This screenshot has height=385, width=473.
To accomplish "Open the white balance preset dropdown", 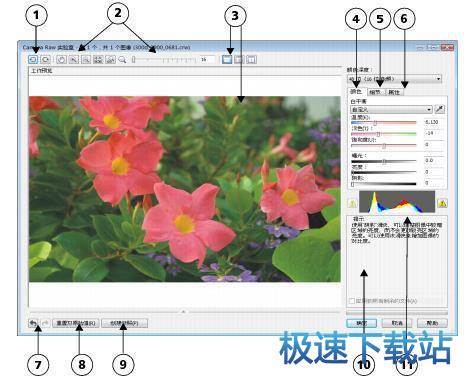I will (x=391, y=109).
